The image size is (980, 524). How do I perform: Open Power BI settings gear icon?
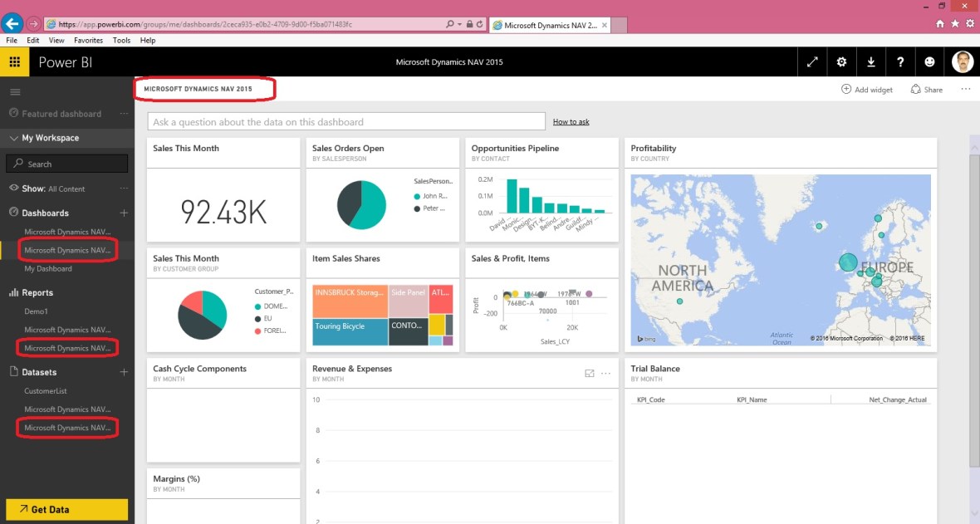(841, 61)
